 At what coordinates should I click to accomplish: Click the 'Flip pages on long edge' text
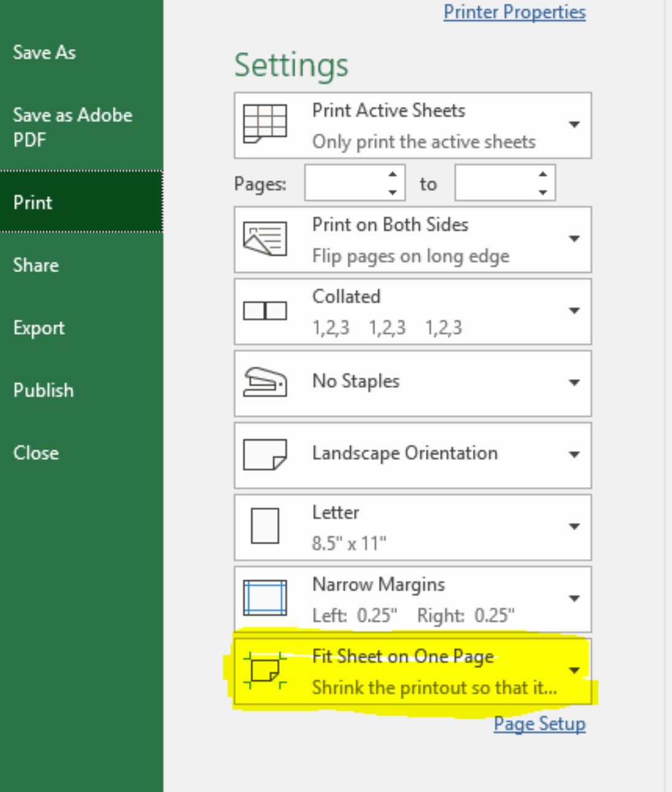[411, 256]
